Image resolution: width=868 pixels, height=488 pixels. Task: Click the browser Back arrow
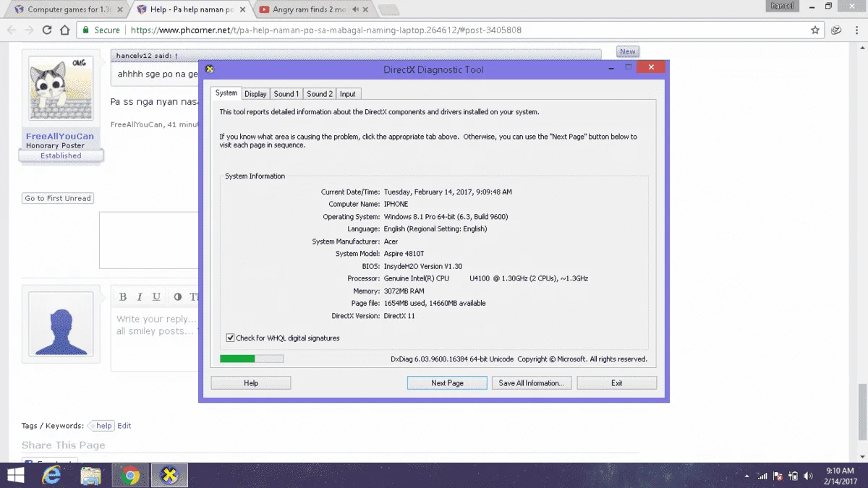[x=11, y=30]
